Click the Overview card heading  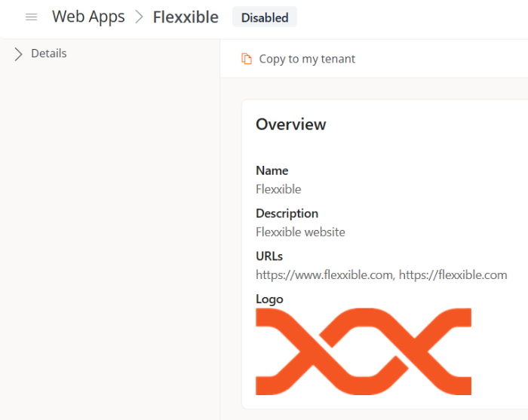pyautogui.click(x=291, y=124)
